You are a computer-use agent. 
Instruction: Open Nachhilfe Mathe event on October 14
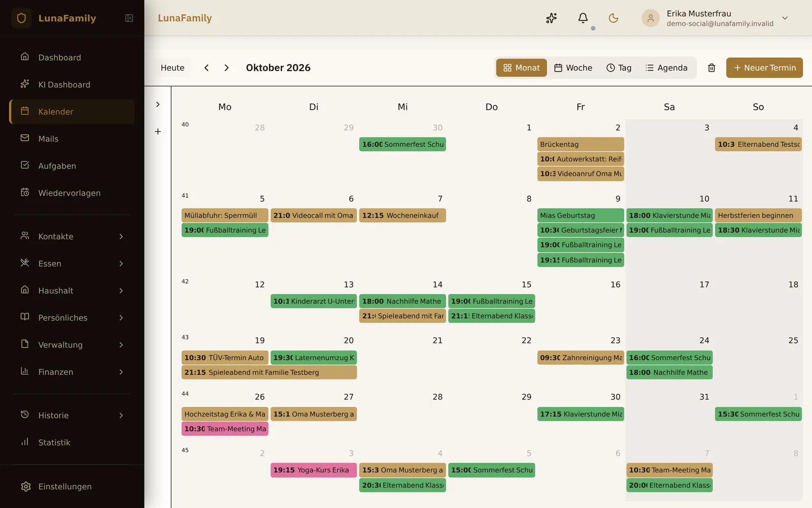[x=402, y=301]
